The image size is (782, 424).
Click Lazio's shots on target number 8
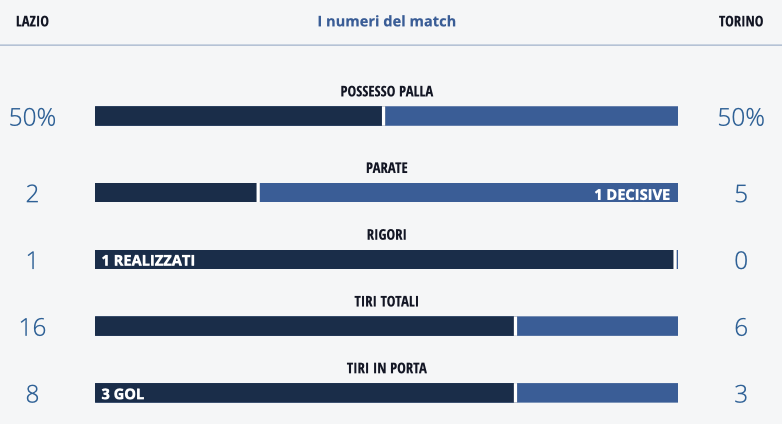[x=32, y=394]
